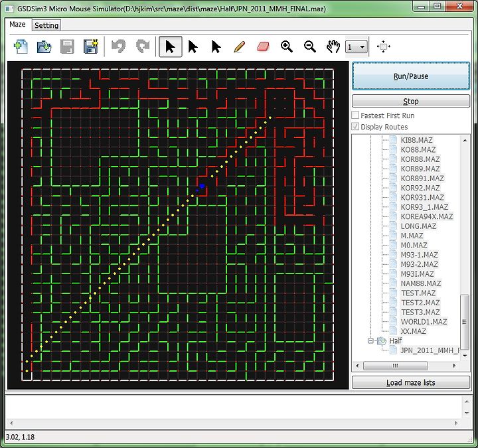Click the log panel scroll left arrow
Image resolution: width=478 pixels, height=448 pixels.
pyautogui.click(x=11, y=423)
